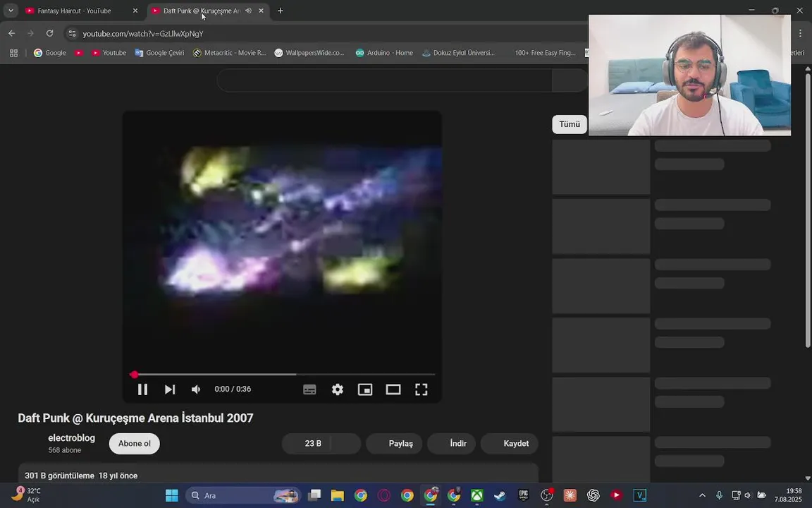Open the Google bookmark
The height and width of the screenshot is (508, 812).
(x=50, y=53)
